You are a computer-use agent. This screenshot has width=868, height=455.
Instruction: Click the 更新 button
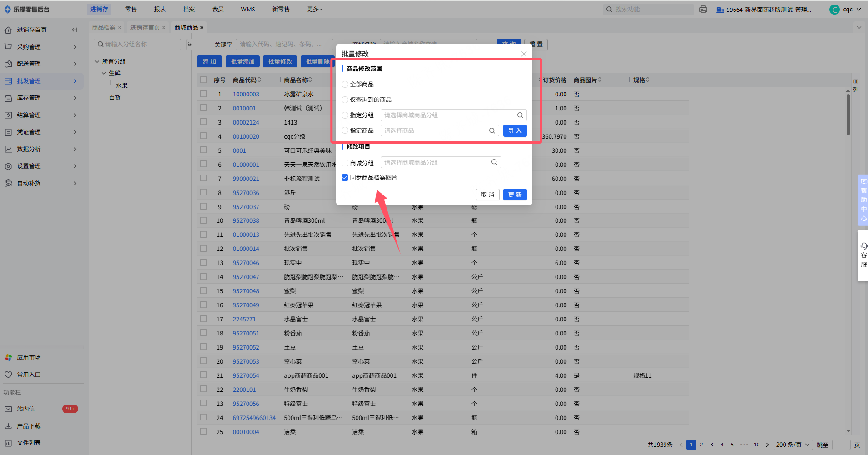point(515,195)
